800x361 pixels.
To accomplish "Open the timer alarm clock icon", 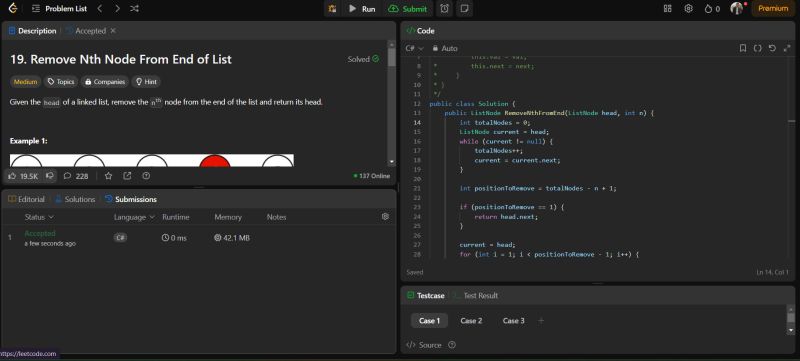I will [x=445, y=9].
